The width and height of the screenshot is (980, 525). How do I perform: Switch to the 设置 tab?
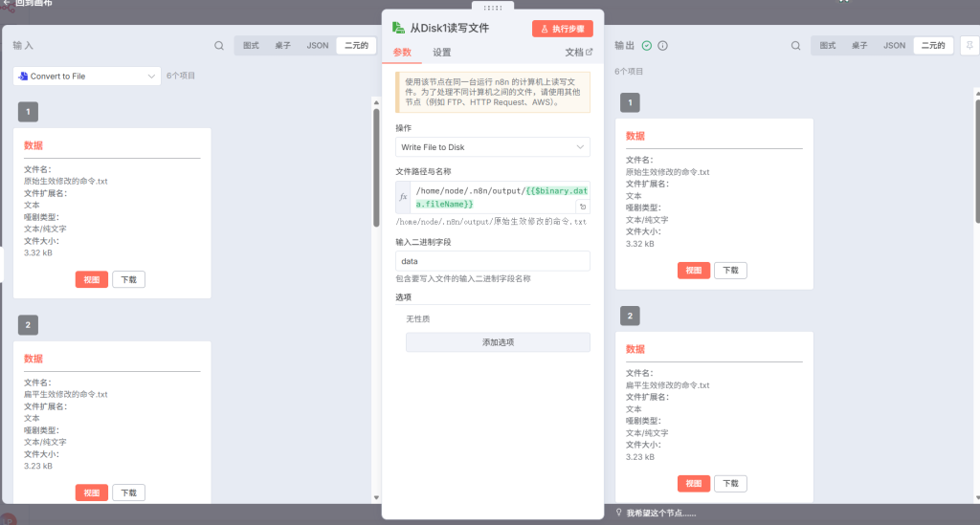point(441,53)
